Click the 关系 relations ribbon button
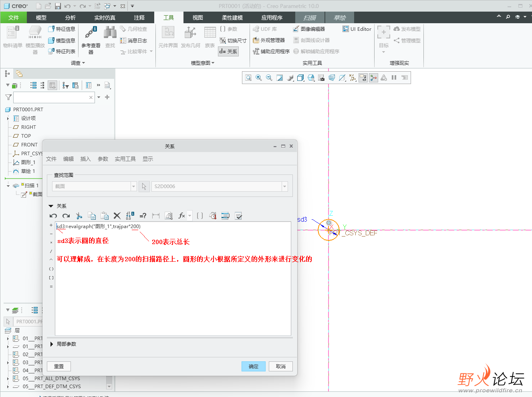Image resolution: width=532 pixels, height=397 pixels. coord(228,51)
